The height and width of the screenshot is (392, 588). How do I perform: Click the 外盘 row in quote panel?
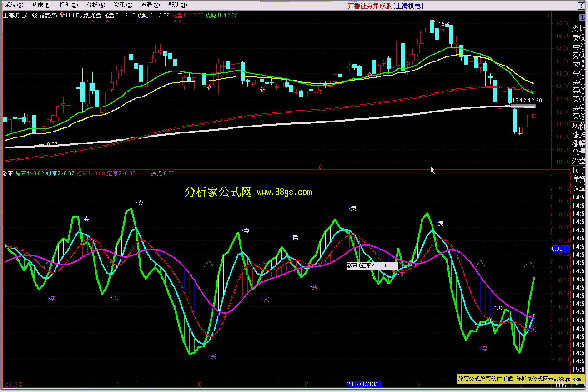[579, 161]
